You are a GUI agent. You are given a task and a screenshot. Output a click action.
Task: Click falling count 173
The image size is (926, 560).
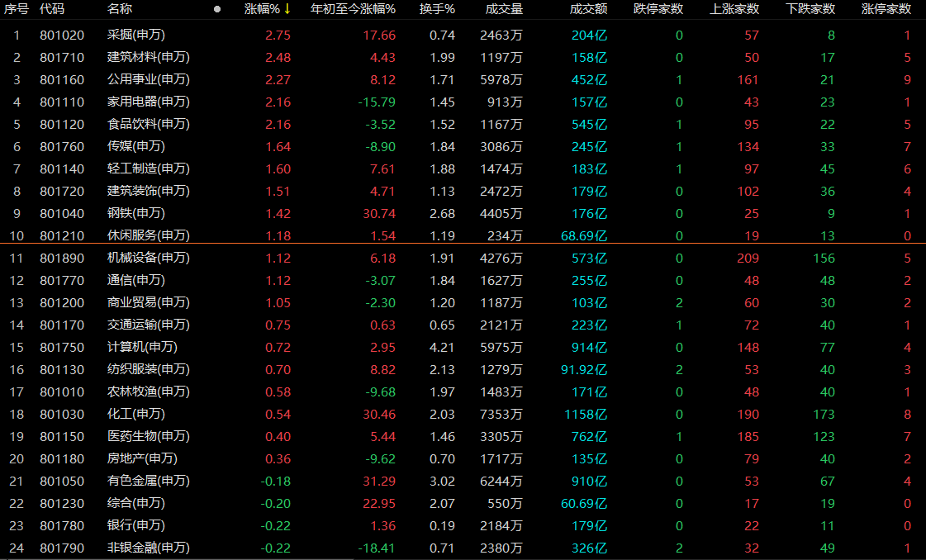pos(824,414)
